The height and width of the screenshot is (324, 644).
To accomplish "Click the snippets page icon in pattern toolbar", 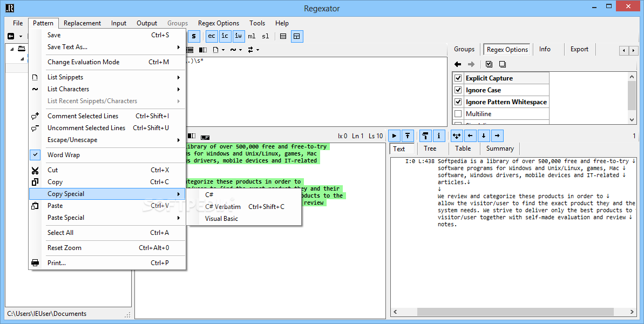I will [215, 50].
